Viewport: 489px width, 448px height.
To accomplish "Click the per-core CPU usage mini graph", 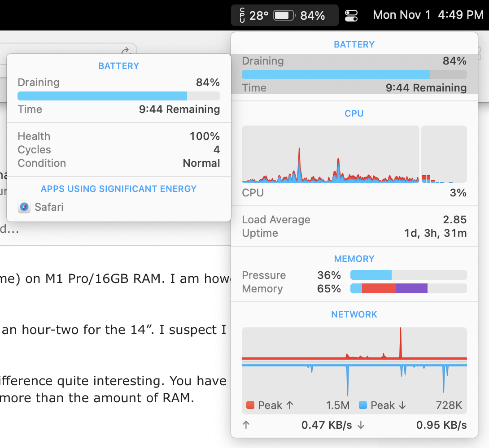I will coord(444,154).
